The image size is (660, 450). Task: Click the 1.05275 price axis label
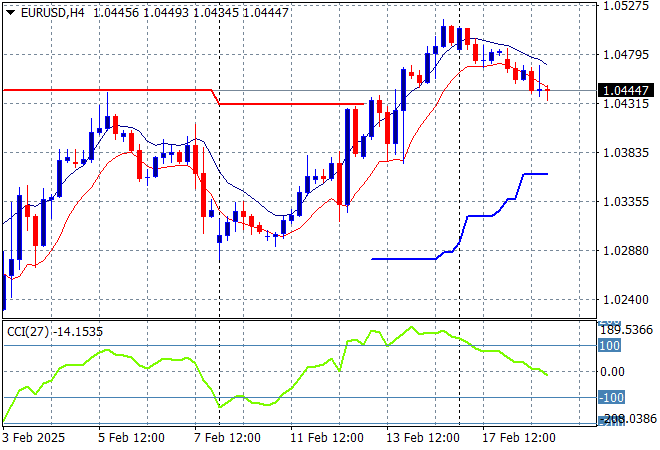click(x=625, y=6)
